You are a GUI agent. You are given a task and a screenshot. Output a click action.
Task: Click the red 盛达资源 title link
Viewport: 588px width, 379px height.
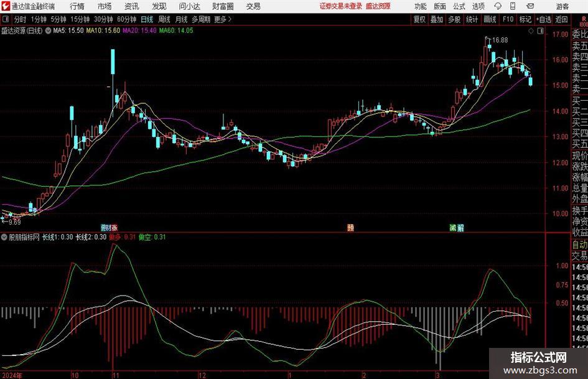[x=378, y=6]
